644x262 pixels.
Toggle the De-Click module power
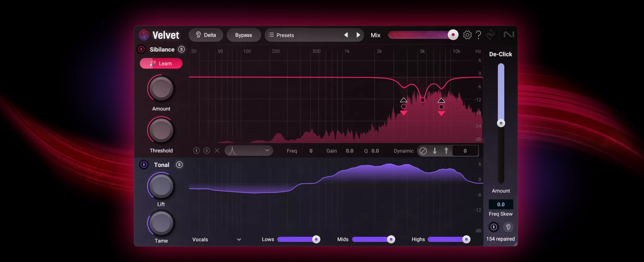coord(494,227)
